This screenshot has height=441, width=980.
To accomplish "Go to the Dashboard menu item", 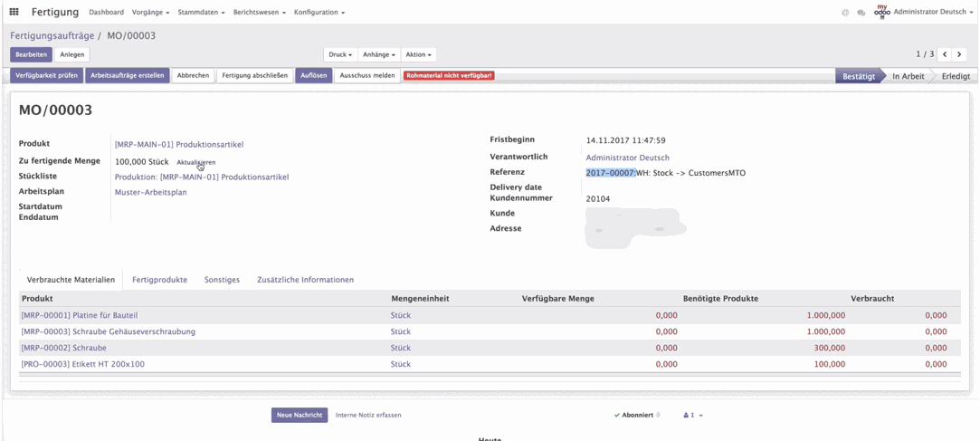I will [x=106, y=13].
